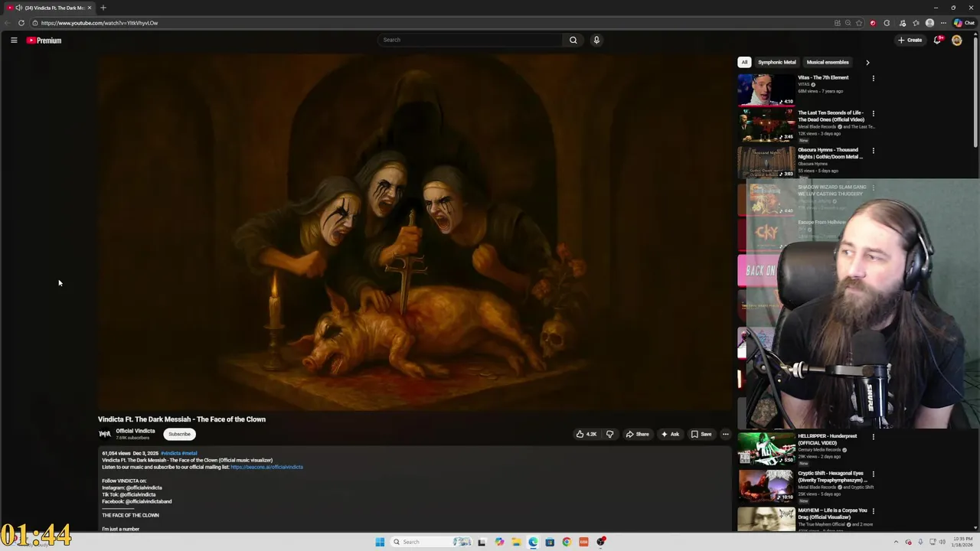Select the All filter chip

[x=744, y=62]
